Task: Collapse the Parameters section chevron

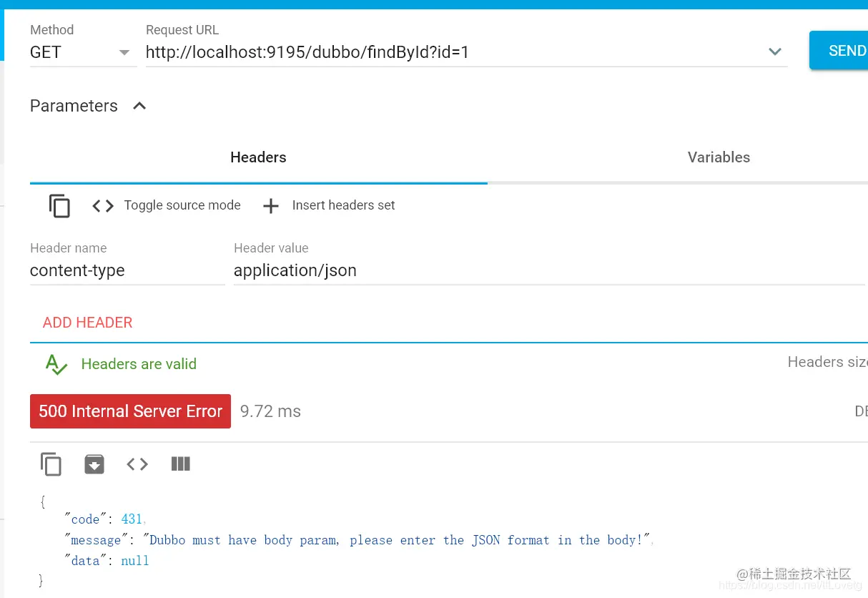Action: click(x=139, y=106)
